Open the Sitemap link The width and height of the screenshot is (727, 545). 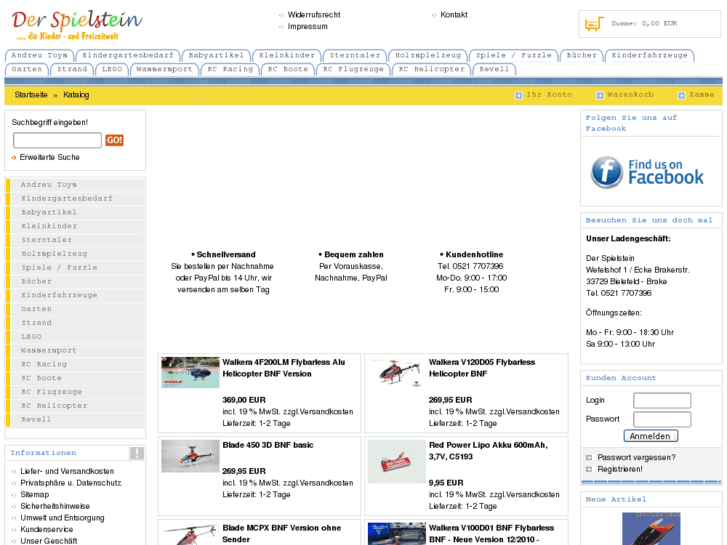(34, 494)
